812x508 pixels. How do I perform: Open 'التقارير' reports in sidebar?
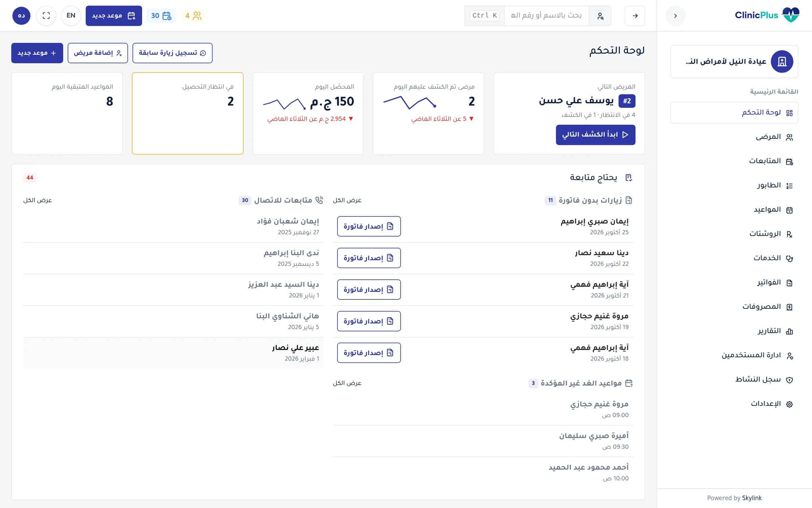(x=734, y=331)
